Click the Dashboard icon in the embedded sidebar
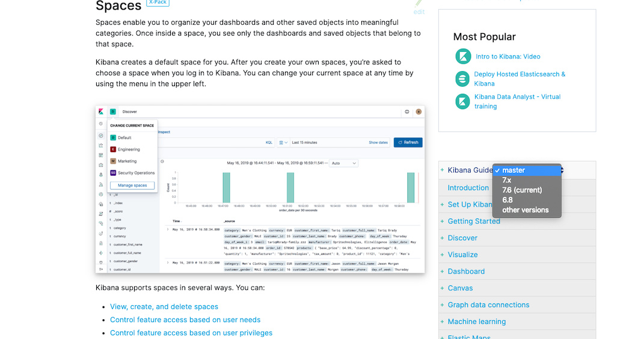This screenshot has height=339, width=644. point(101,155)
